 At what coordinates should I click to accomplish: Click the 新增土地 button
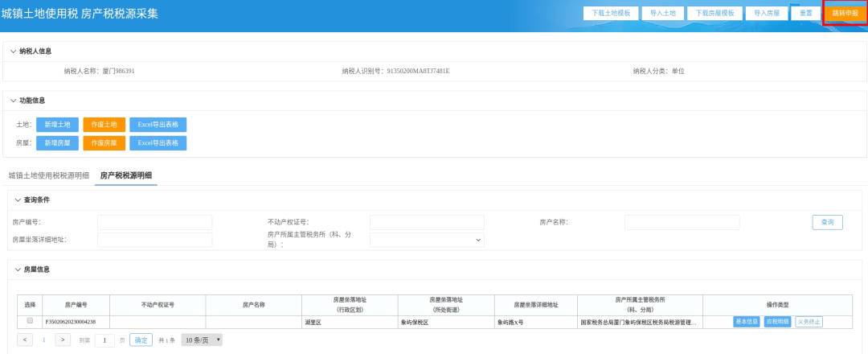[58, 125]
